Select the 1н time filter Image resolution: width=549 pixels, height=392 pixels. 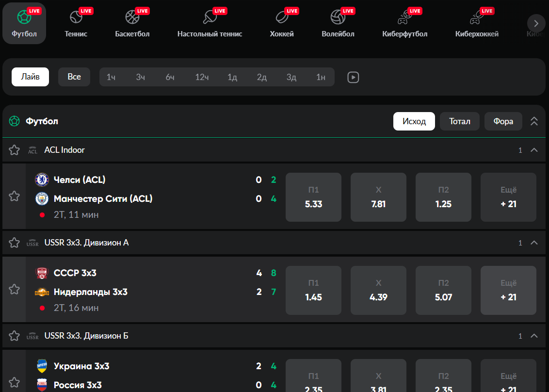click(x=321, y=77)
